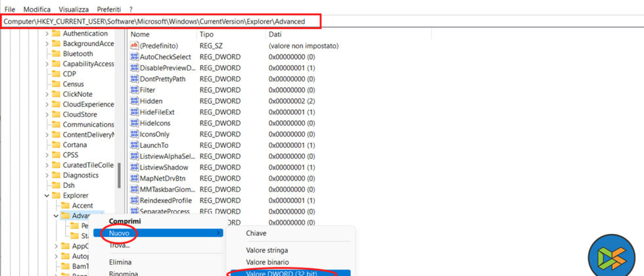Click the AutoCheckSelect DWORD value icon
The width and height of the screenshot is (644, 276).
pos(134,57)
